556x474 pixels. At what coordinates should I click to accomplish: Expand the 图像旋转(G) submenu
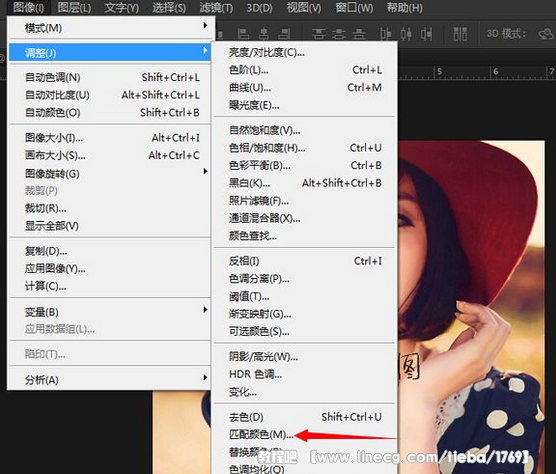pyautogui.click(x=109, y=173)
